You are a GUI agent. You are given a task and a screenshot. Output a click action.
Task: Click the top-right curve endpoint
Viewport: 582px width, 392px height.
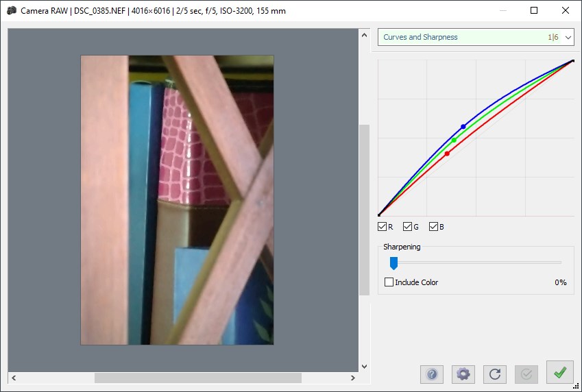(x=573, y=60)
